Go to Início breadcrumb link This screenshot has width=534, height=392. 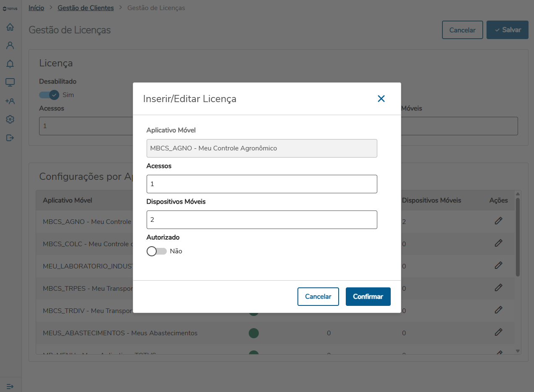(36, 8)
